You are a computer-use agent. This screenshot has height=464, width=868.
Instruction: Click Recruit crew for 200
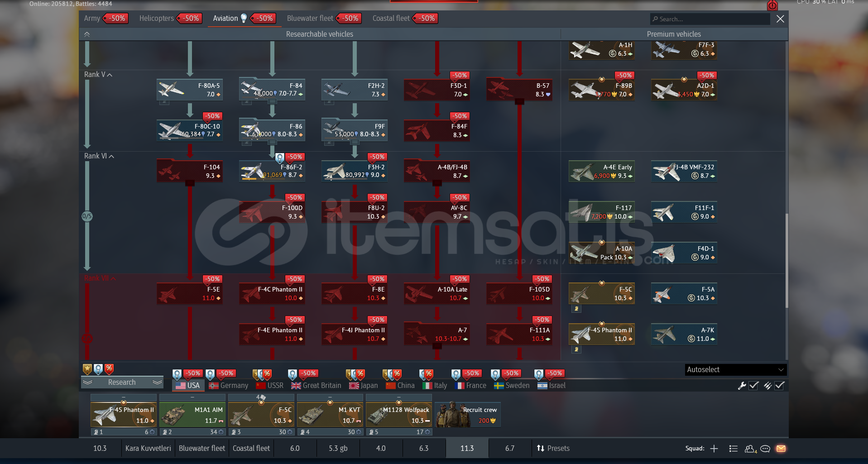pos(468,415)
